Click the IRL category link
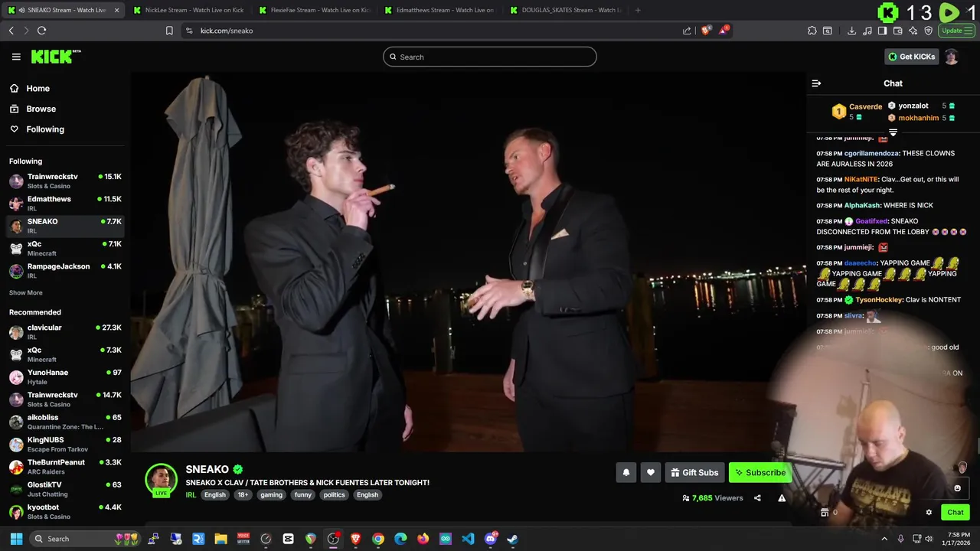980x551 pixels. pos(191,495)
